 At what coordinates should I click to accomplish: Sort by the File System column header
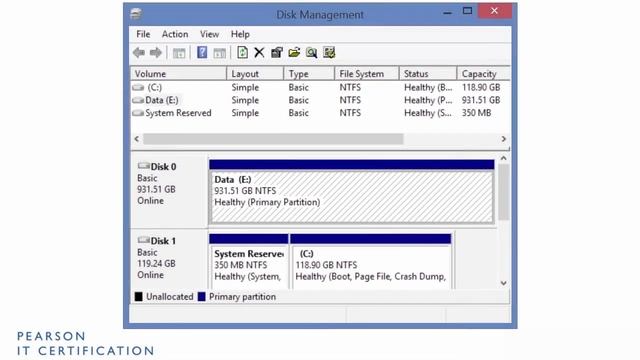pos(367,74)
